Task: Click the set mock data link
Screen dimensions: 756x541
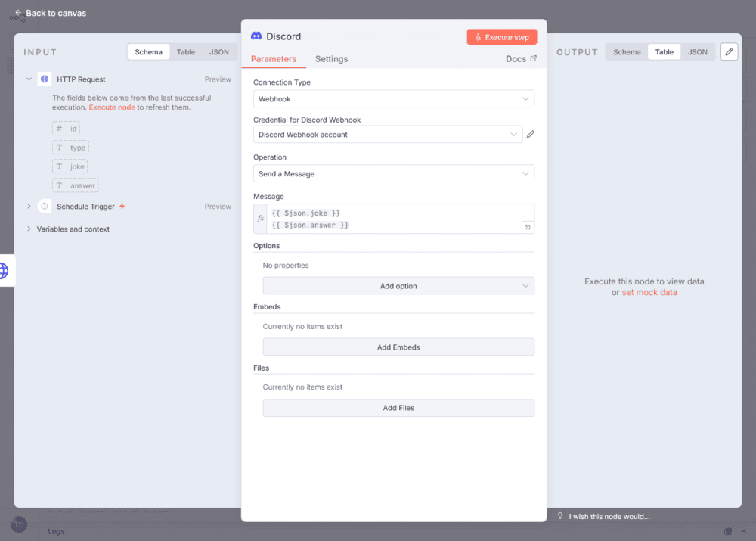Action: [649, 292]
